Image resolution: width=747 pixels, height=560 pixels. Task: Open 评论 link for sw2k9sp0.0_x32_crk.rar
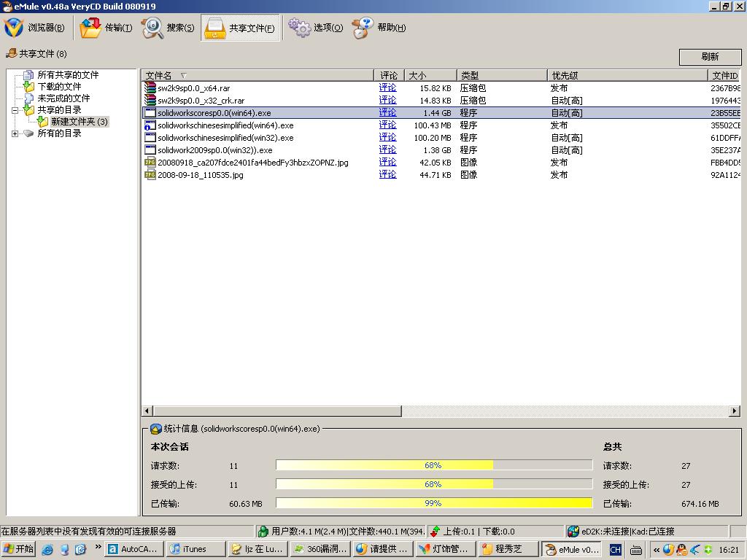click(387, 100)
